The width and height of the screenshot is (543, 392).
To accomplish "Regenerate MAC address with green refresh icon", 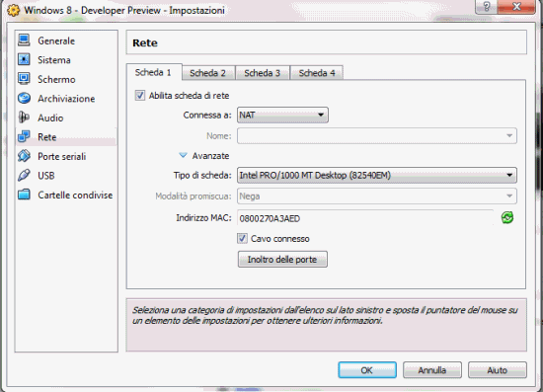I will [x=507, y=218].
